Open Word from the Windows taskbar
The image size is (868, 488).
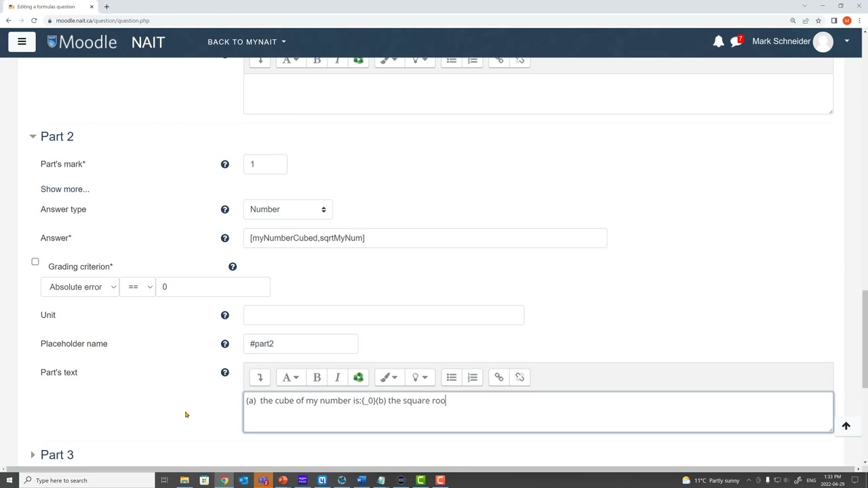[x=361, y=481]
